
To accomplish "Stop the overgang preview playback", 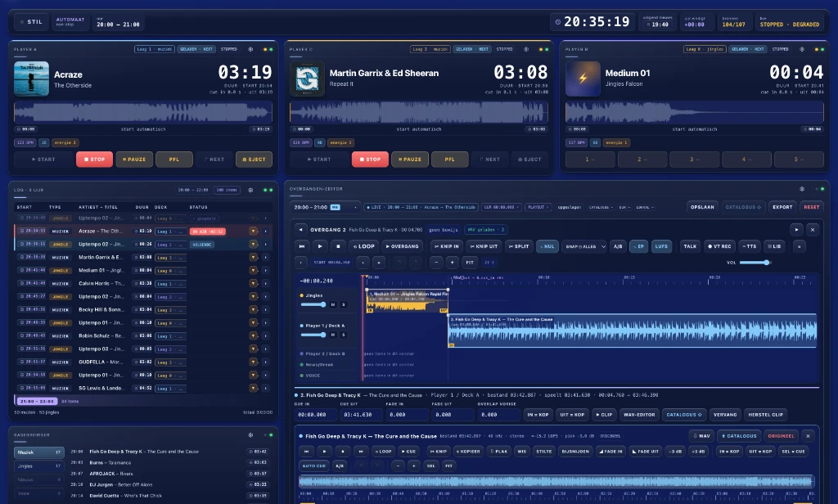I will click(338, 246).
